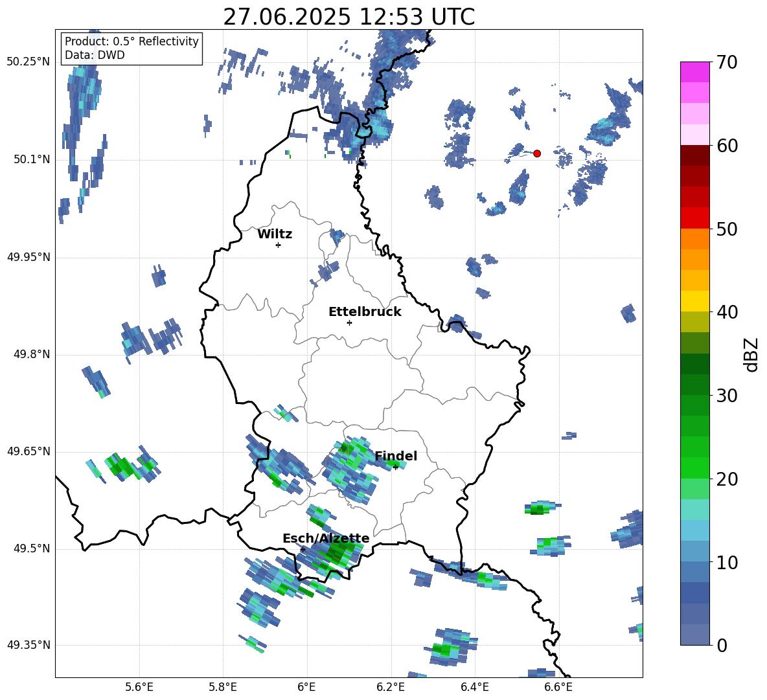
Task: Click the Esch/Alzette label
Action: pos(326,539)
